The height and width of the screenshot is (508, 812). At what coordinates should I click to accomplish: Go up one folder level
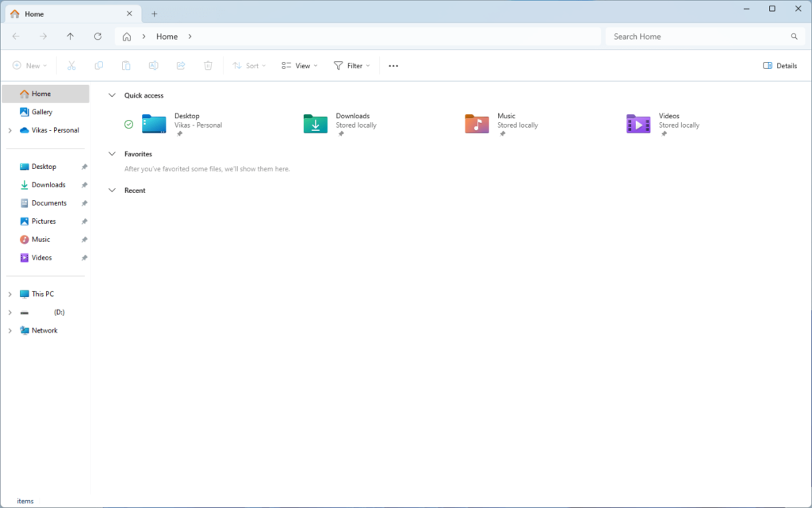tap(71, 37)
